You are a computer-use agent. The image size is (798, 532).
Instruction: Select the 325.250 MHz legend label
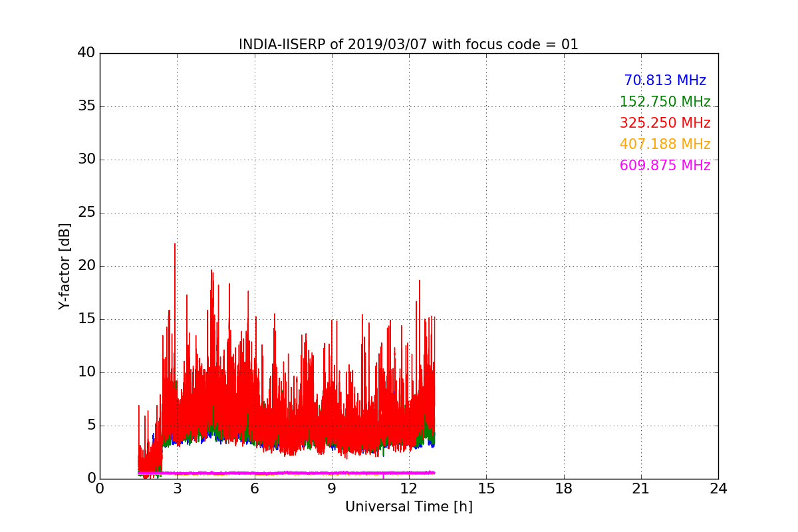665,123
